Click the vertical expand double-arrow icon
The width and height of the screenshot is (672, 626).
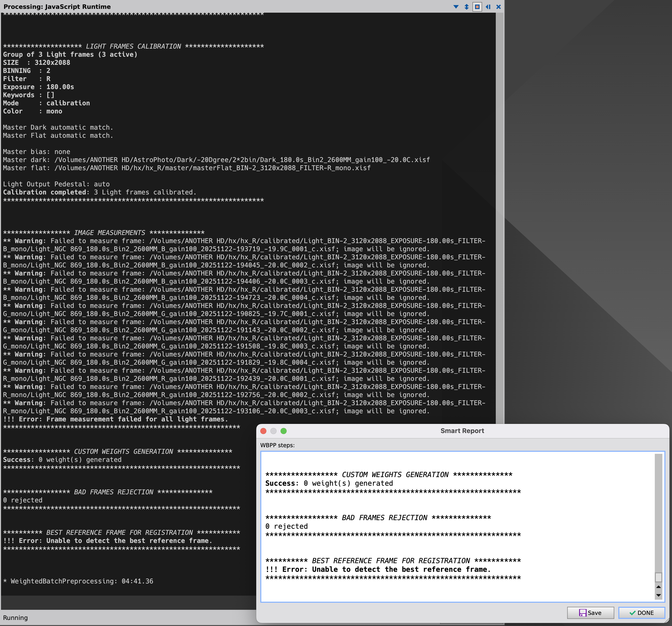466,7
